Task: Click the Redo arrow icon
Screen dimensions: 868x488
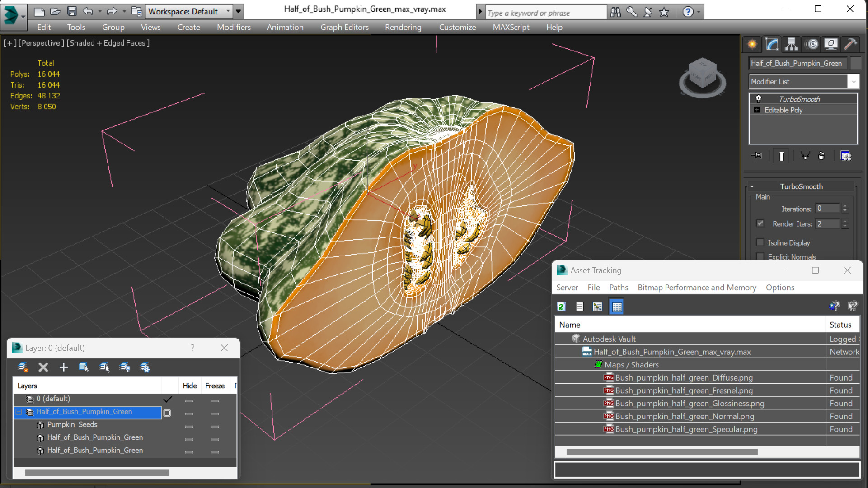Action: (x=112, y=11)
